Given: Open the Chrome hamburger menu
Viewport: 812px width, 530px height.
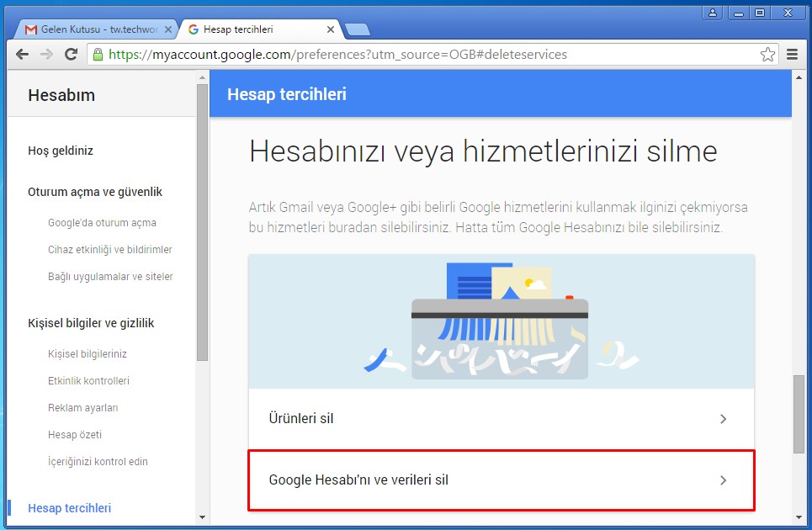Looking at the screenshot, I should click(792, 55).
